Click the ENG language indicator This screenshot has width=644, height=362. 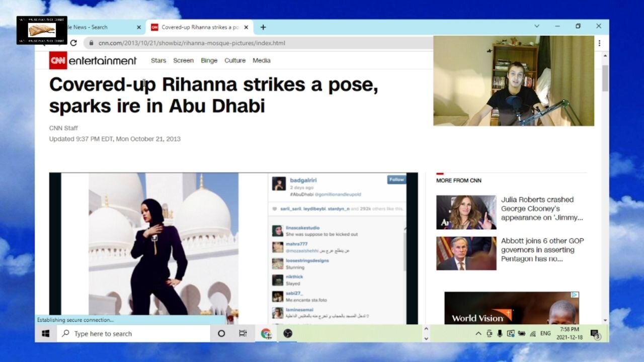[x=545, y=333]
